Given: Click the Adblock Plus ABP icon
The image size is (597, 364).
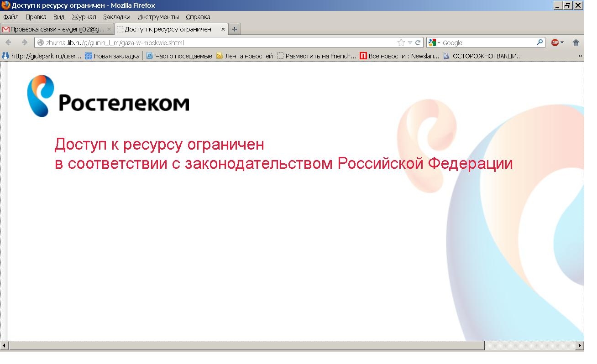Looking at the screenshot, I should point(555,42).
